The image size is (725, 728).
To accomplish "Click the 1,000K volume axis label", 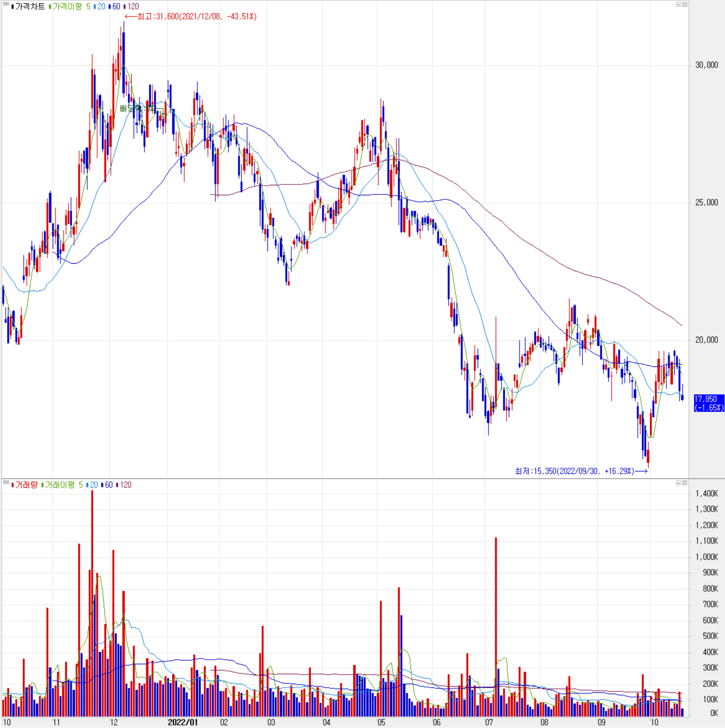I will click(707, 557).
